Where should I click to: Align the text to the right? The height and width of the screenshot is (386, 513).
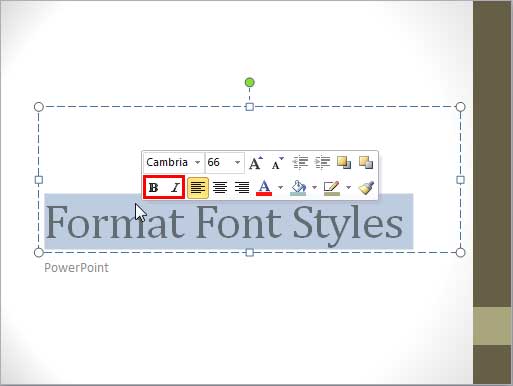pos(242,188)
